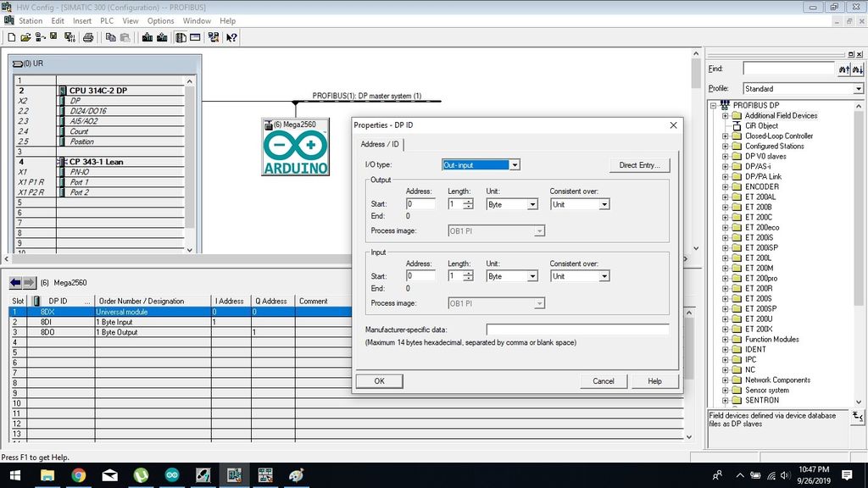Open Arduino IDE from the taskbar

pos(172,475)
